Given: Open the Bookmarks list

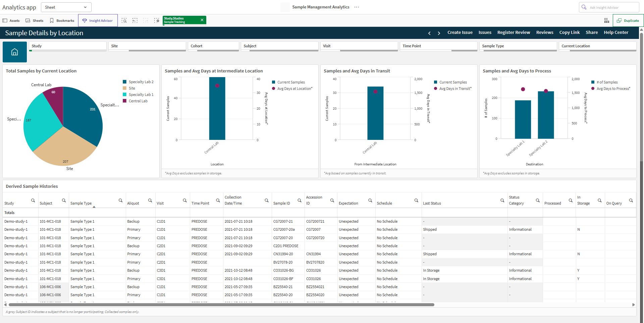Looking at the screenshot, I should (x=62, y=21).
